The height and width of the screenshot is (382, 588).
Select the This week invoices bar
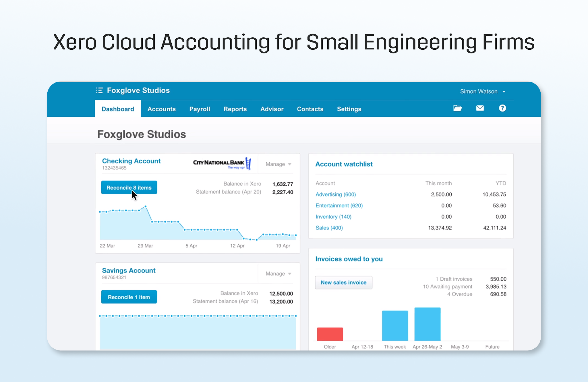click(x=395, y=326)
